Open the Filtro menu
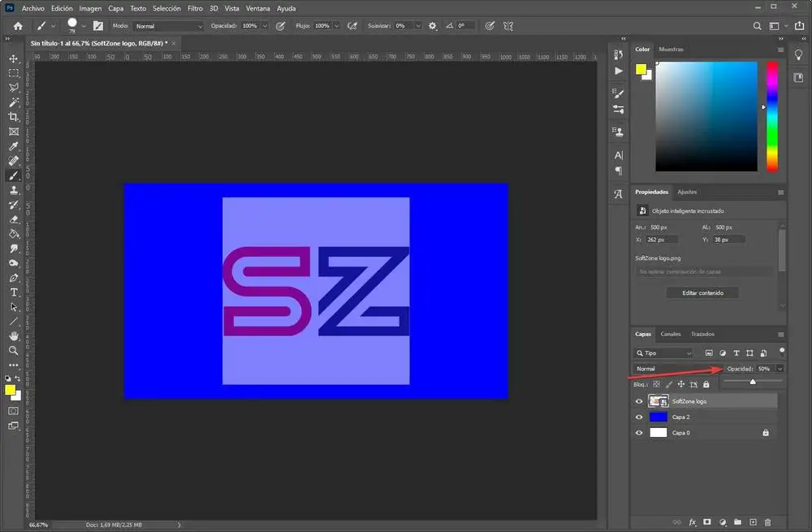Viewport: 812px width, 532px height. tap(195, 8)
